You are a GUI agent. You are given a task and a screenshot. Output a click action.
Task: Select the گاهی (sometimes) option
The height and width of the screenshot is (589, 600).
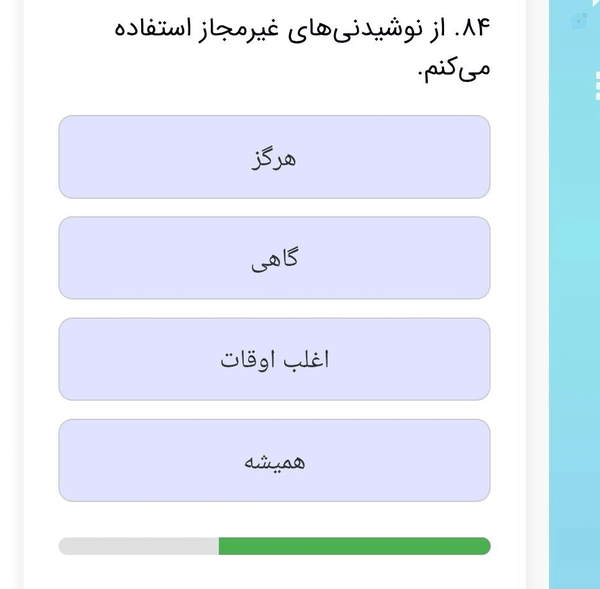274,258
